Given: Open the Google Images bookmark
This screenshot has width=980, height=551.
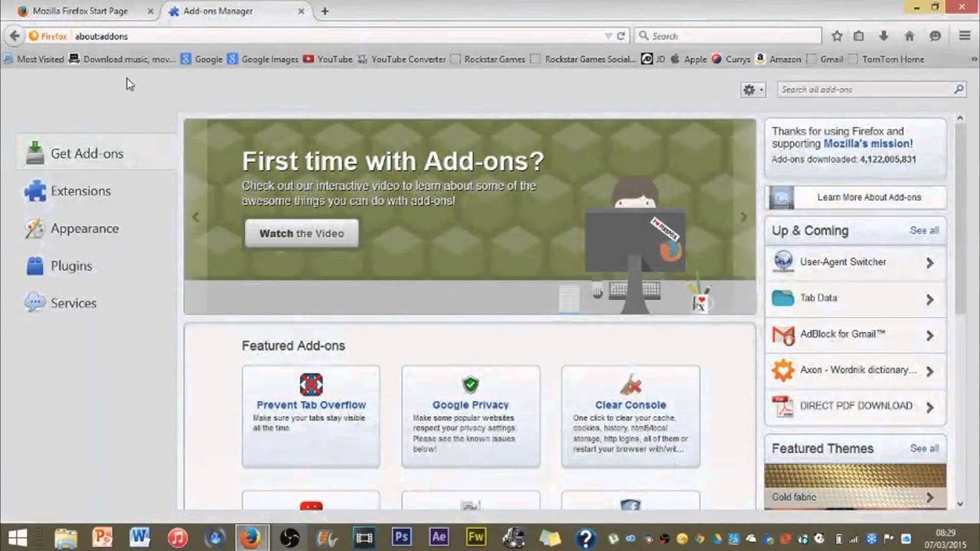Looking at the screenshot, I should pyautogui.click(x=263, y=59).
